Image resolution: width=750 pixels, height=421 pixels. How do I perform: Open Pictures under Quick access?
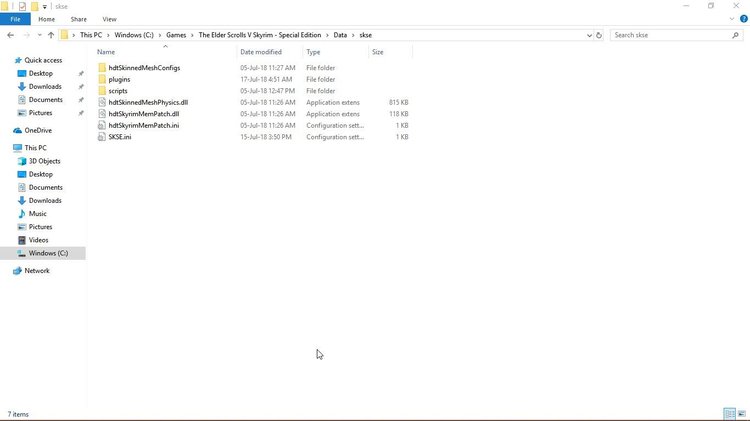pos(40,112)
